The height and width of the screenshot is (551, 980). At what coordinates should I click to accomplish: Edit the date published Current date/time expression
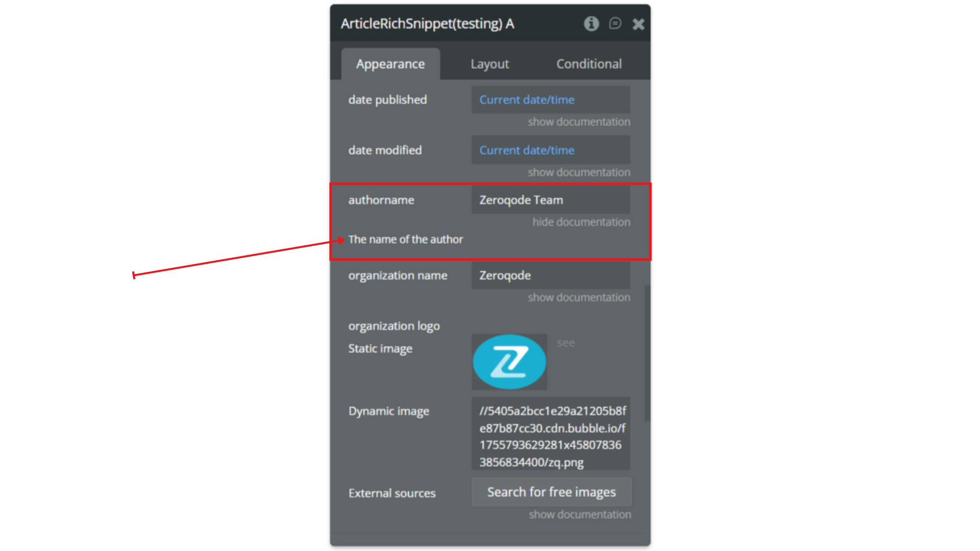(551, 99)
